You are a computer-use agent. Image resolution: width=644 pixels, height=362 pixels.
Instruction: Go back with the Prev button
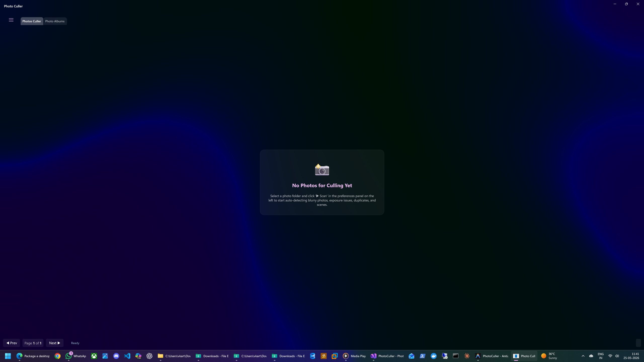click(x=12, y=343)
